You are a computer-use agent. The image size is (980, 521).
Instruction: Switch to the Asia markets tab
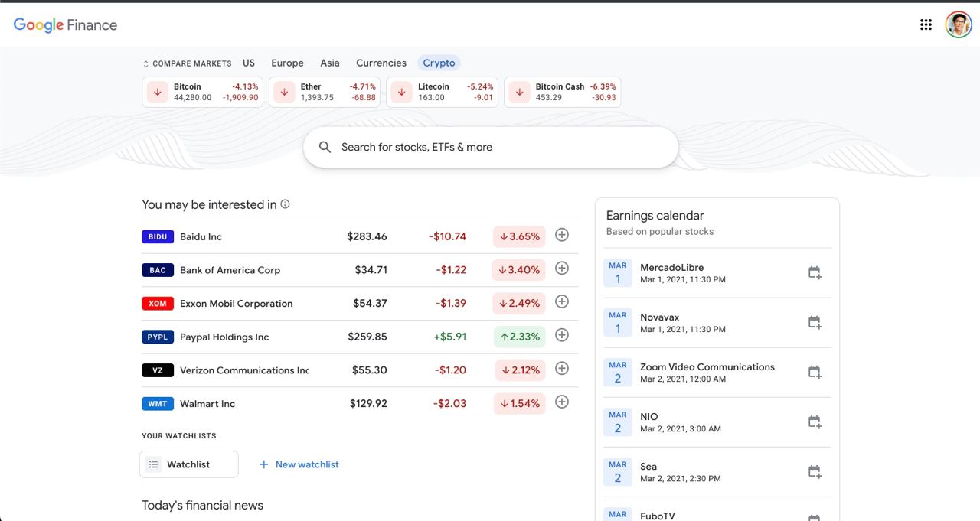[x=330, y=63]
